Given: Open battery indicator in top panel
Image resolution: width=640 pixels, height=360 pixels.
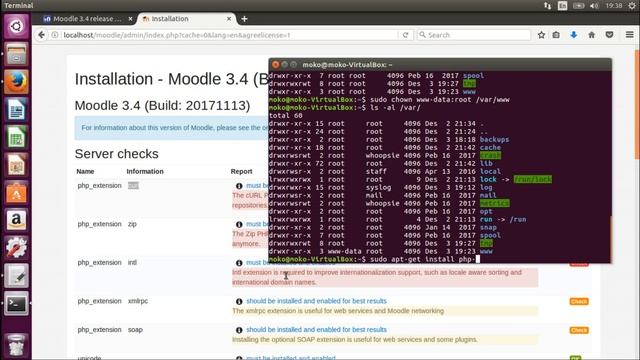Looking at the screenshot, I should coord(578,6).
